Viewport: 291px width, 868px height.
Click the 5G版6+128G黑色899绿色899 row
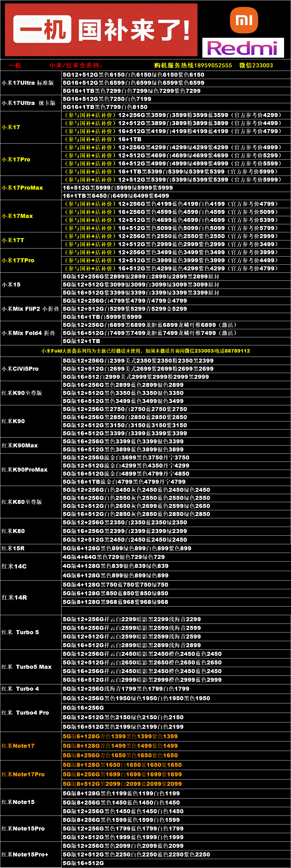(176, 549)
